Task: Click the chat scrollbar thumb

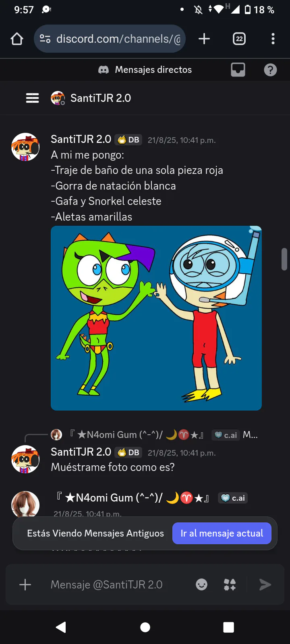Action: coord(284,259)
